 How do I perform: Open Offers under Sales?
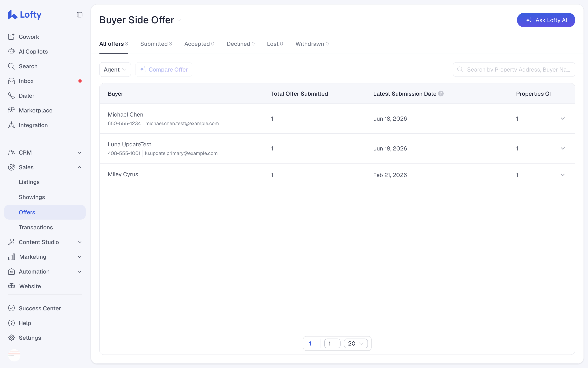tap(45, 212)
